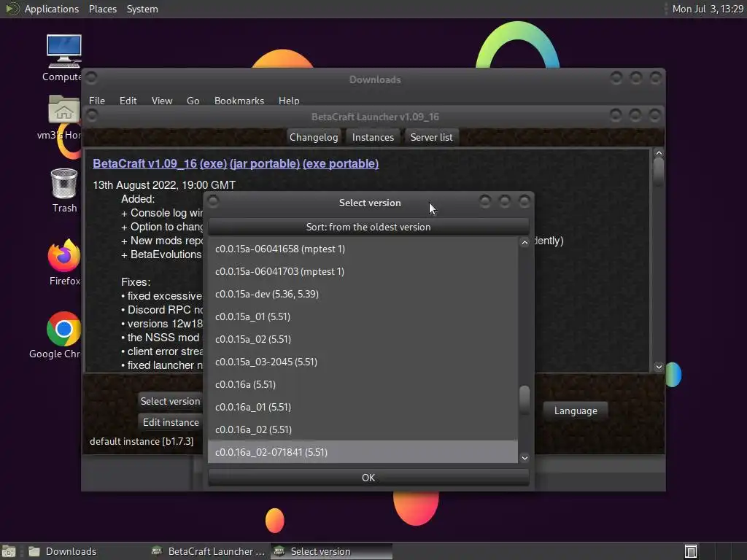Viewport: 747px width, 560px height.
Task: Select version c0.0.16a (5.51)
Action: point(363,384)
